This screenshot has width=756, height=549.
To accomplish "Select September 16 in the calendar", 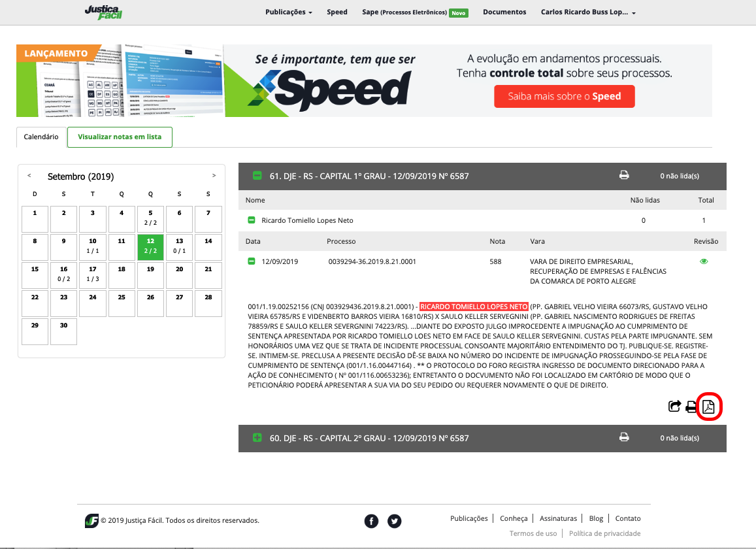I will coord(63,275).
